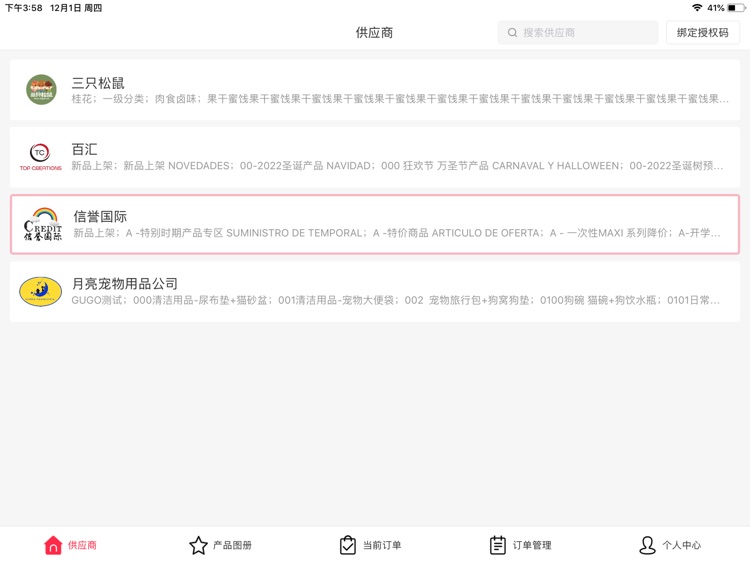Click the SUMINISTRO DE TEMPORAL description line
This screenshot has width=750, height=562.
pos(397,233)
